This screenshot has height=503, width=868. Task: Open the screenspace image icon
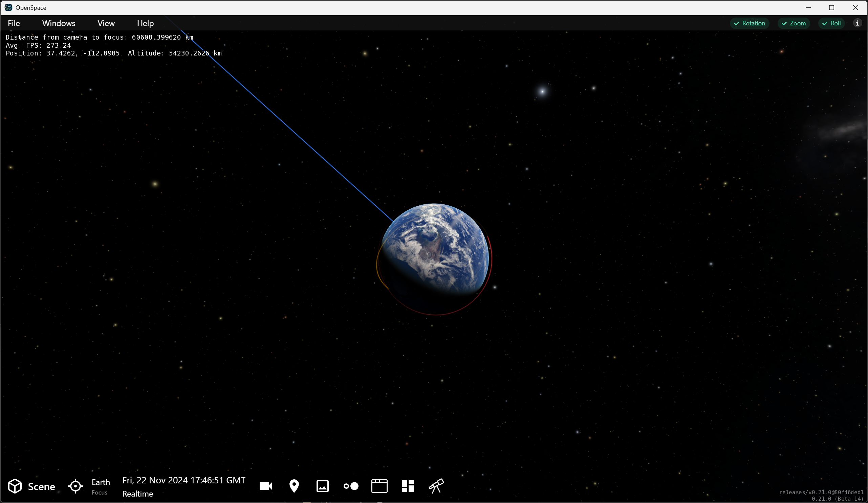click(322, 486)
